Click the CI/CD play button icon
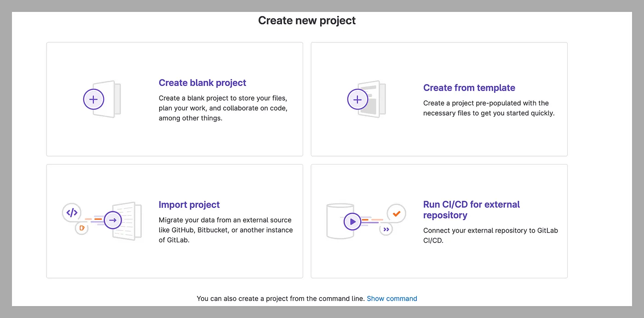 coord(353,221)
